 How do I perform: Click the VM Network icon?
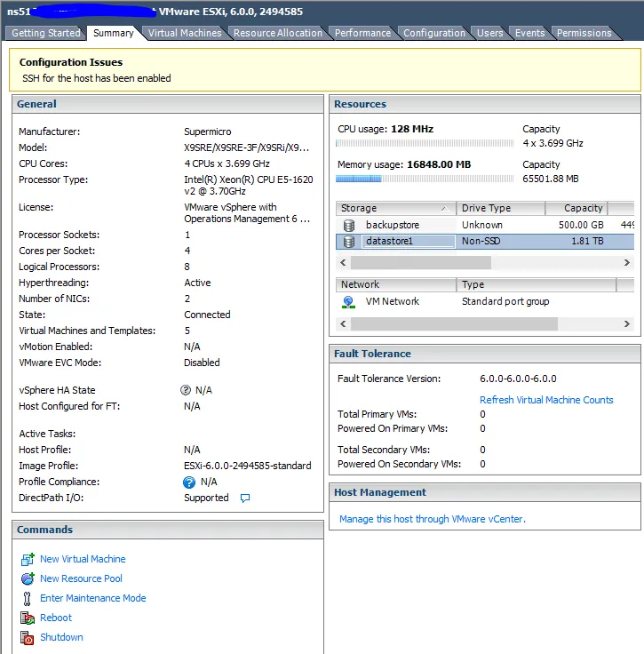348,301
